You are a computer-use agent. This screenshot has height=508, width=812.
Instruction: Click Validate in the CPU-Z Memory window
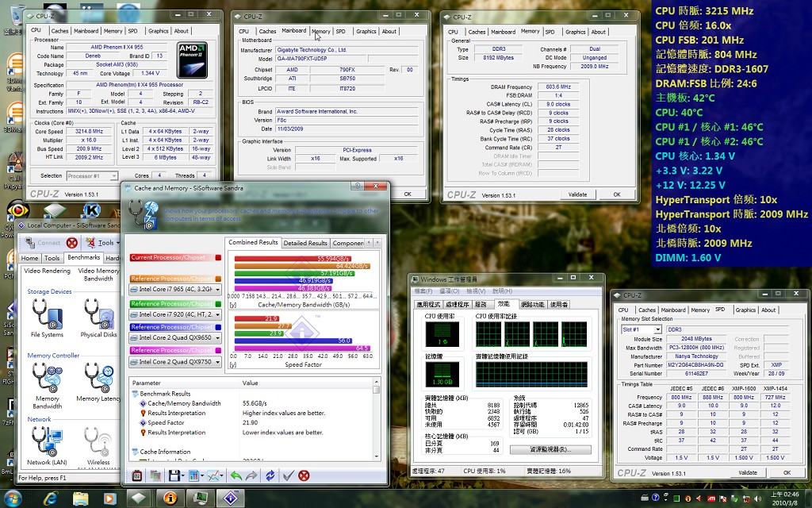[577, 195]
